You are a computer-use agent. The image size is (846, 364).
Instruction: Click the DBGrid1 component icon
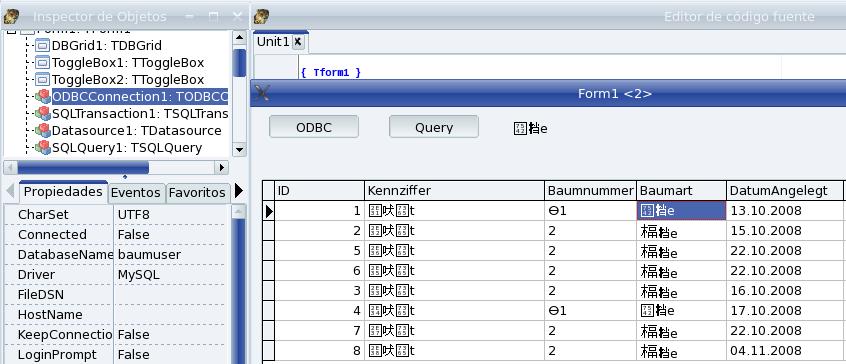point(42,46)
